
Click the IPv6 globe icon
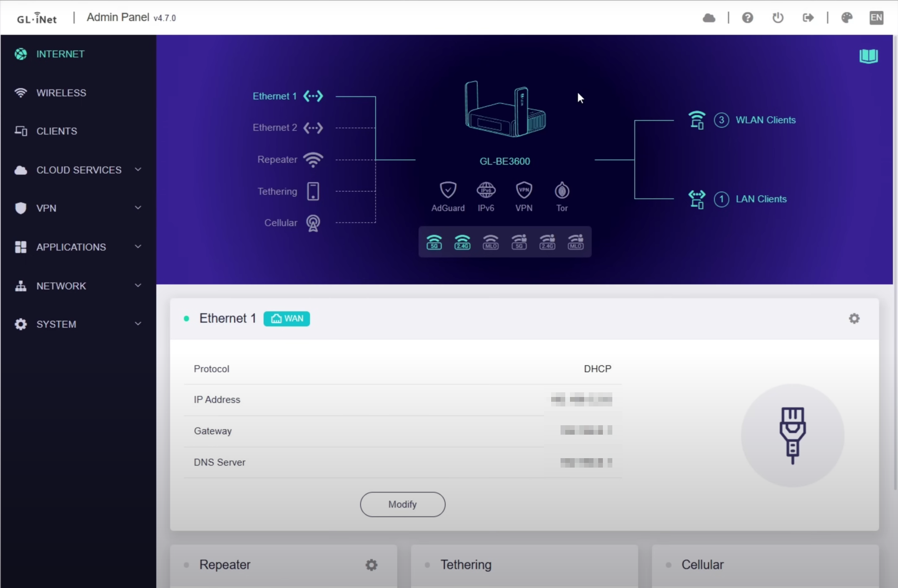(486, 190)
